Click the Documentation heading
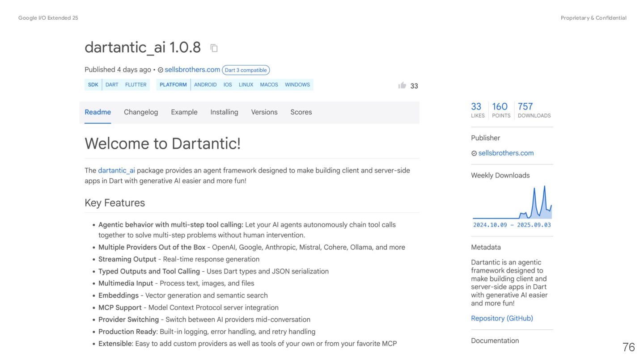The width and height of the screenshot is (644, 362). click(495, 341)
